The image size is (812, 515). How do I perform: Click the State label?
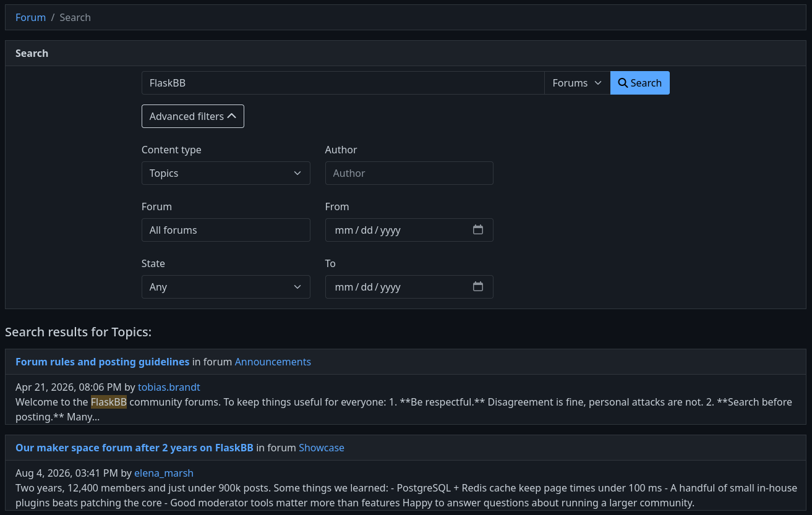coord(153,263)
